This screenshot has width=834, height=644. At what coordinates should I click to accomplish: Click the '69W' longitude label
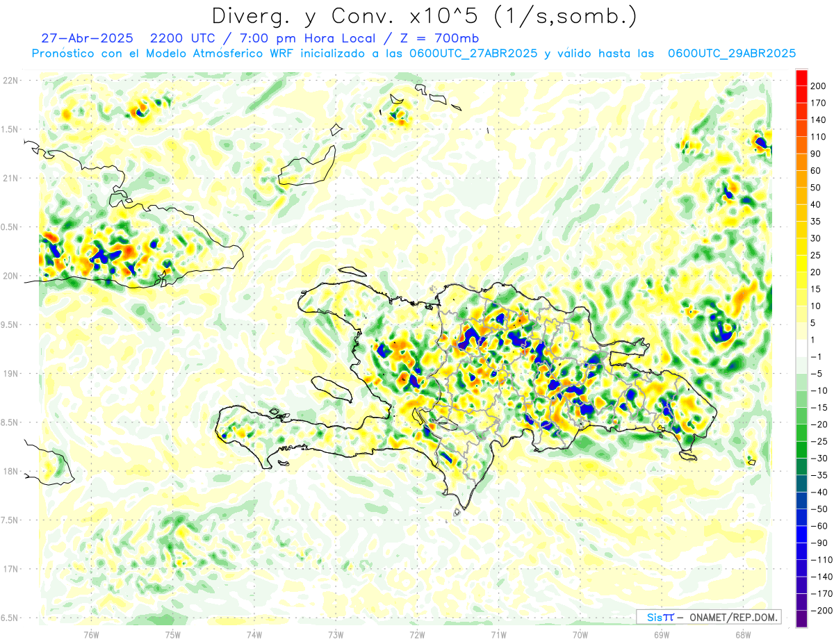coord(662,634)
